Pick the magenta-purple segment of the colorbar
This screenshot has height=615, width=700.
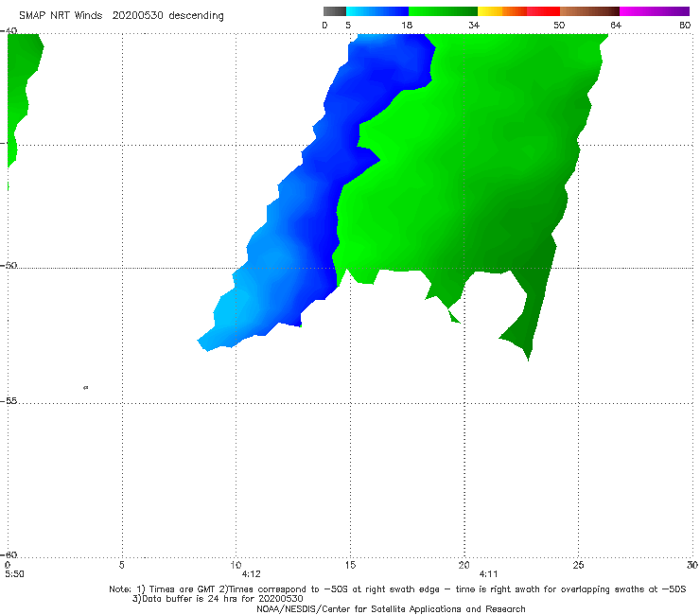tap(655, 11)
